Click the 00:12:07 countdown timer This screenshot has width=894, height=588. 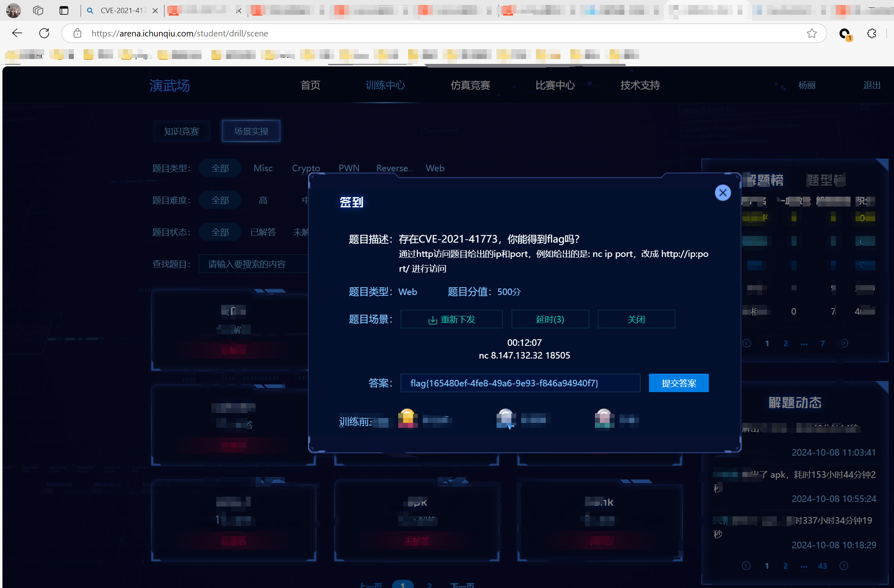point(524,343)
